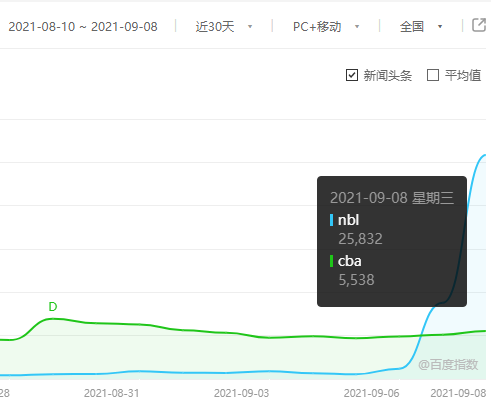Click the @百度指数 watermark

tap(448, 365)
